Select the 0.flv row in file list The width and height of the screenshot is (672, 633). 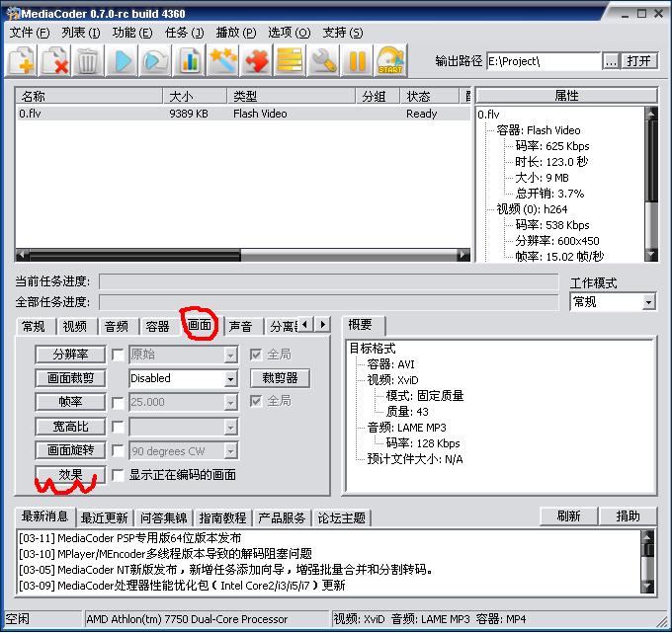[x=243, y=114]
